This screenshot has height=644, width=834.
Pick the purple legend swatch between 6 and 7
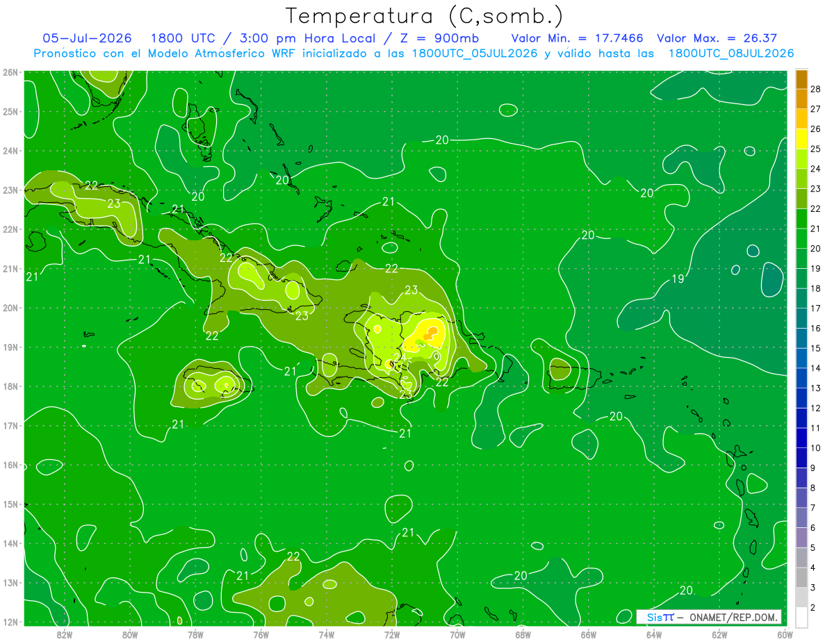pyautogui.click(x=801, y=518)
